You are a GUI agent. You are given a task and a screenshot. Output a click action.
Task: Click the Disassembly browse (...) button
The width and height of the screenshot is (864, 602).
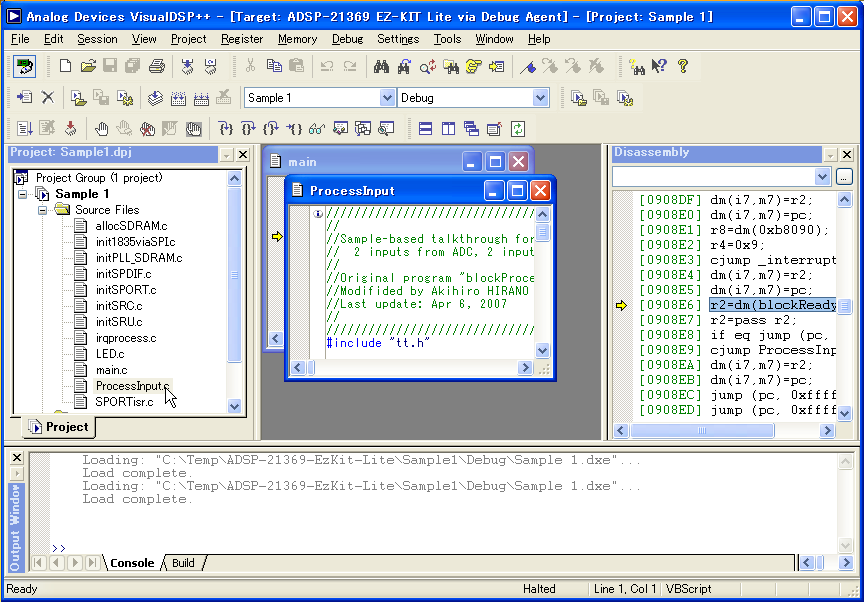[844, 177]
